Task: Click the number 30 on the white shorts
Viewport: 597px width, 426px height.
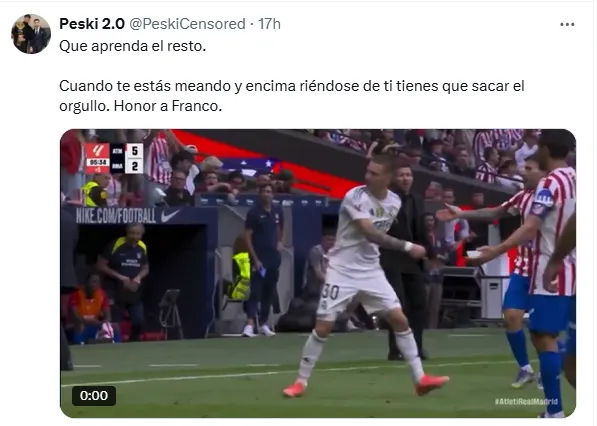Action: (x=330, y=292)
